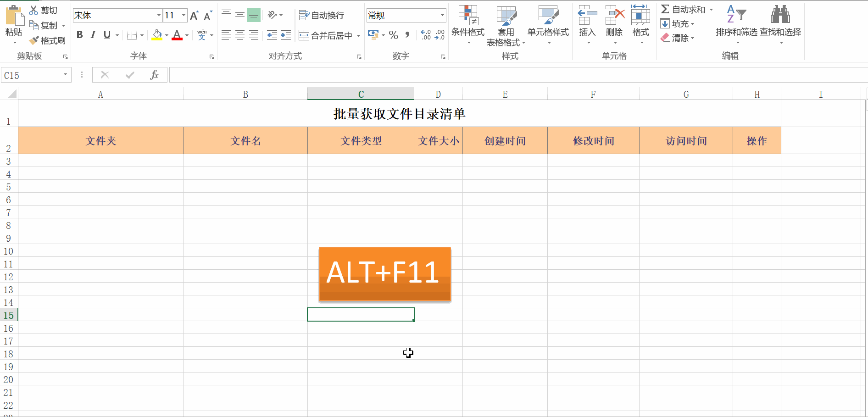Toggle Underline formatting
This screenshot has height=417, width=868.
tap(107, 35)
